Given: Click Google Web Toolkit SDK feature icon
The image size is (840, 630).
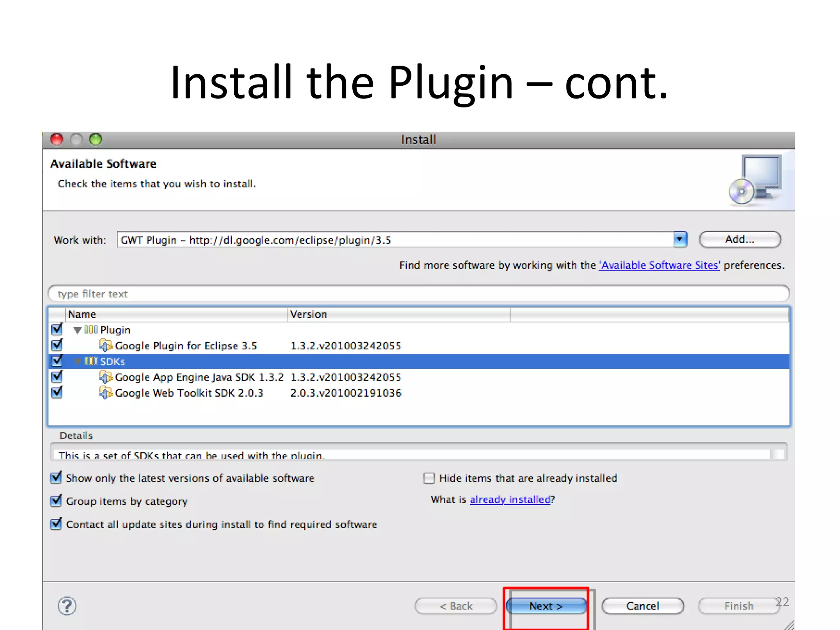Looking at the screenshot, I should tap(106, 393).
